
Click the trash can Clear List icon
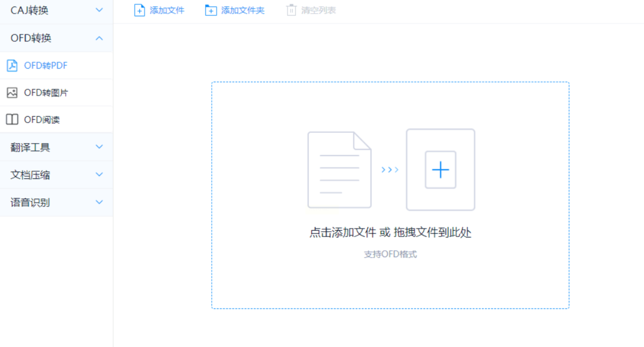(x=291, y=10)
